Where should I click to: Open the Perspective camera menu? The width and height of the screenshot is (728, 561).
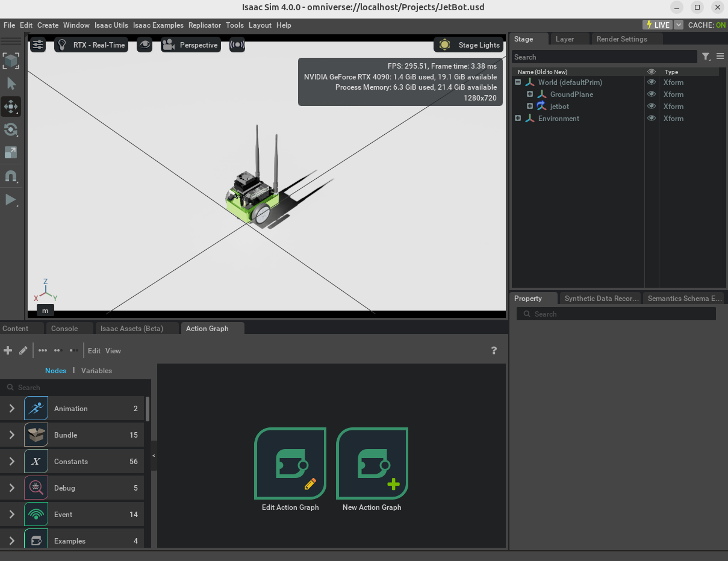191,45
